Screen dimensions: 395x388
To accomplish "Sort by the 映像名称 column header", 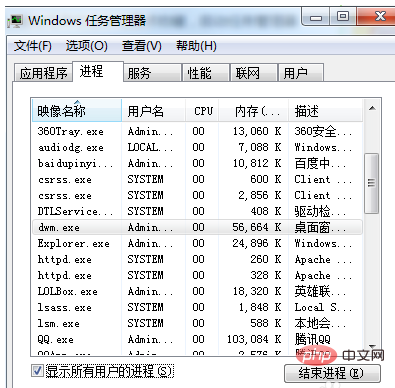I will (77, 111).
